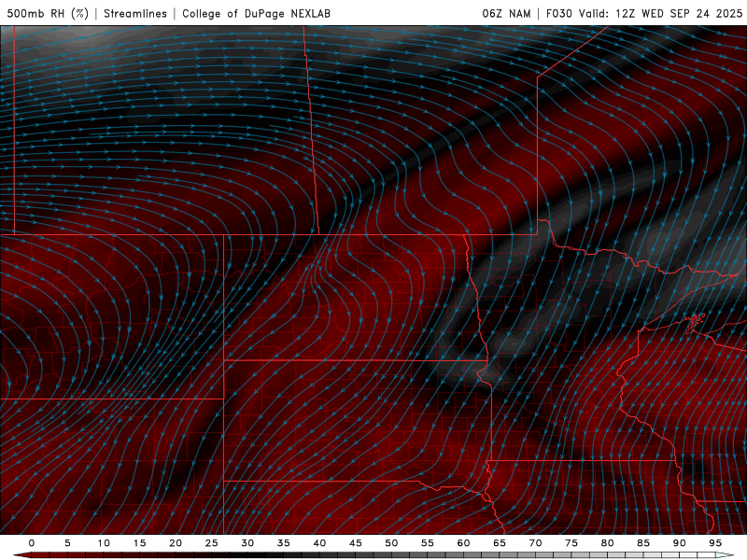The image size is (747, 560).
Task: Click the colorbar label "20"
Action: (x=176, y=543)
